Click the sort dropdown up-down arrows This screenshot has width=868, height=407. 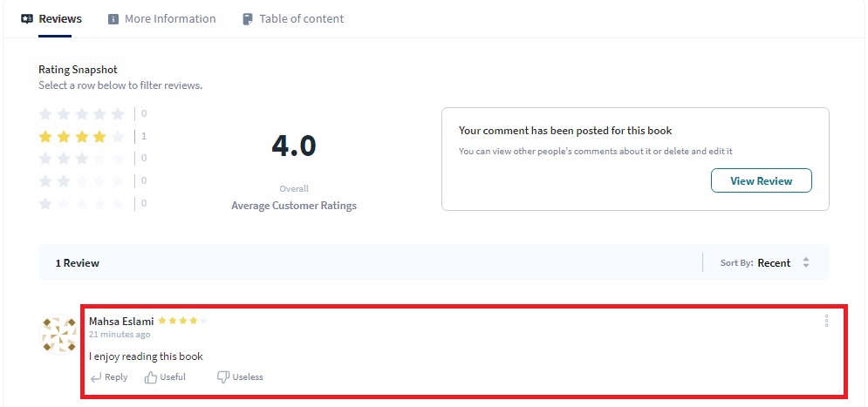coord(806,263)
